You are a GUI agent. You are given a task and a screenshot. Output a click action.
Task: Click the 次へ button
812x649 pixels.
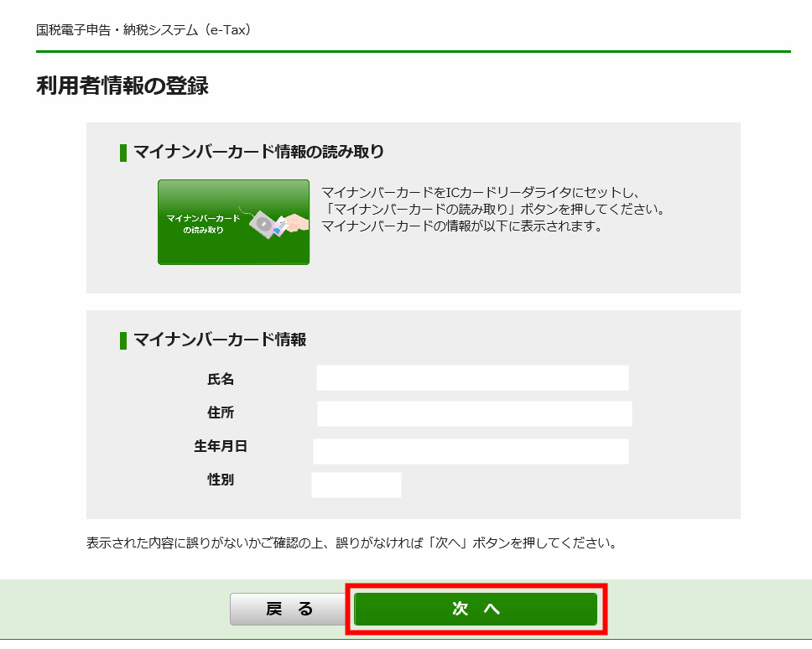[476, 609]
